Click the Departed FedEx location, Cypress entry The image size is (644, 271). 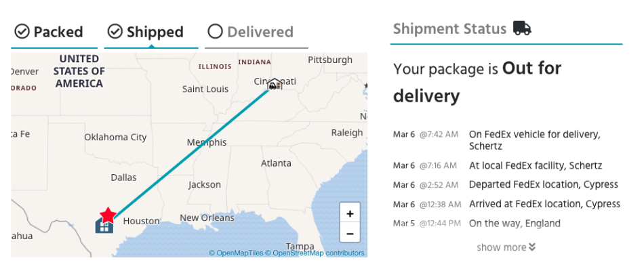506,185
